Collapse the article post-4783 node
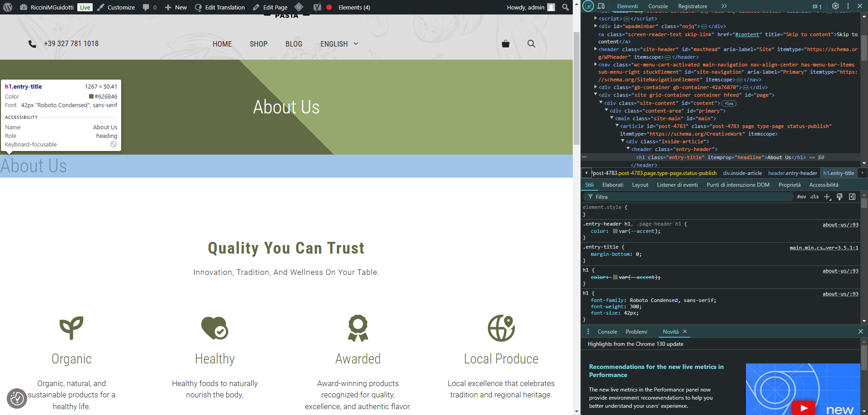868x415 pixels. point(617,126)
